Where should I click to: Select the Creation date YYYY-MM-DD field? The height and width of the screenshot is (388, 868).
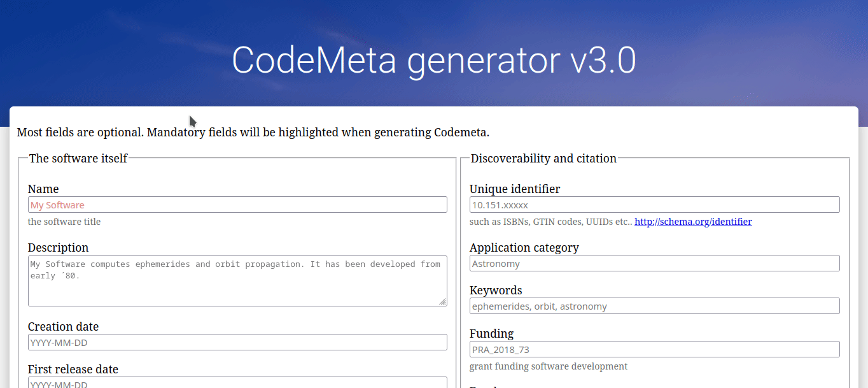(237, 342)
